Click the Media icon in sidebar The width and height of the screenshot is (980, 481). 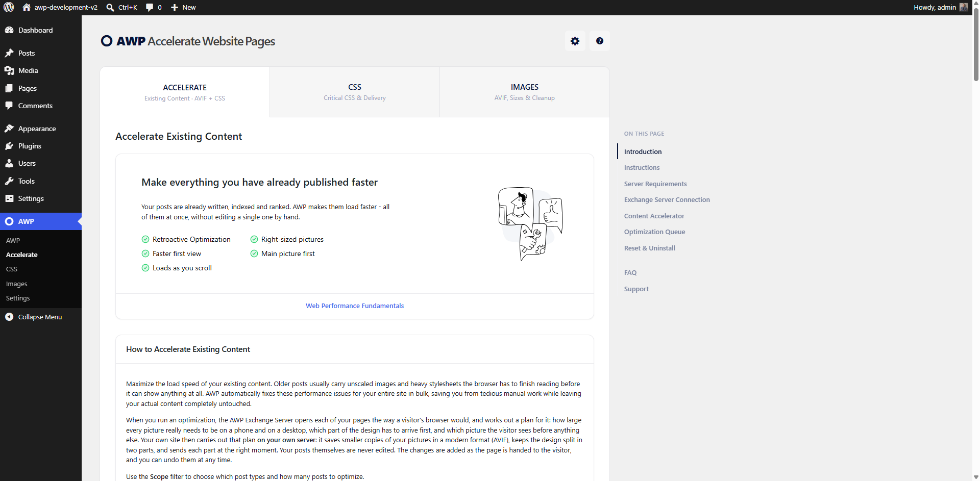tap(9, 70)
